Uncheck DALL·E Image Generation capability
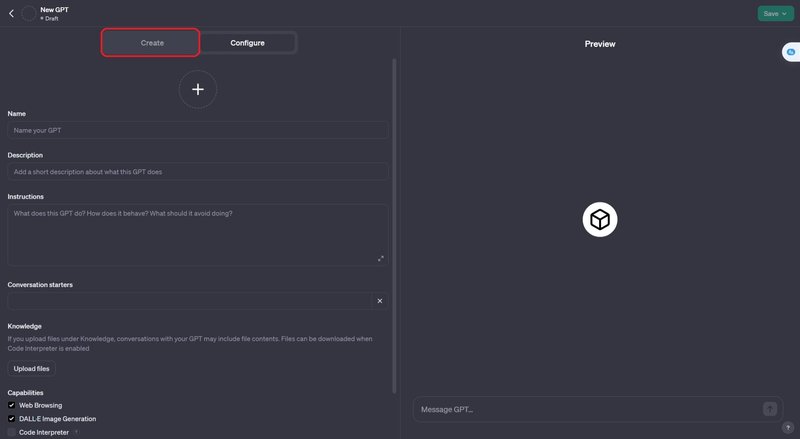 pyautogui.click(x=11, y=419)
